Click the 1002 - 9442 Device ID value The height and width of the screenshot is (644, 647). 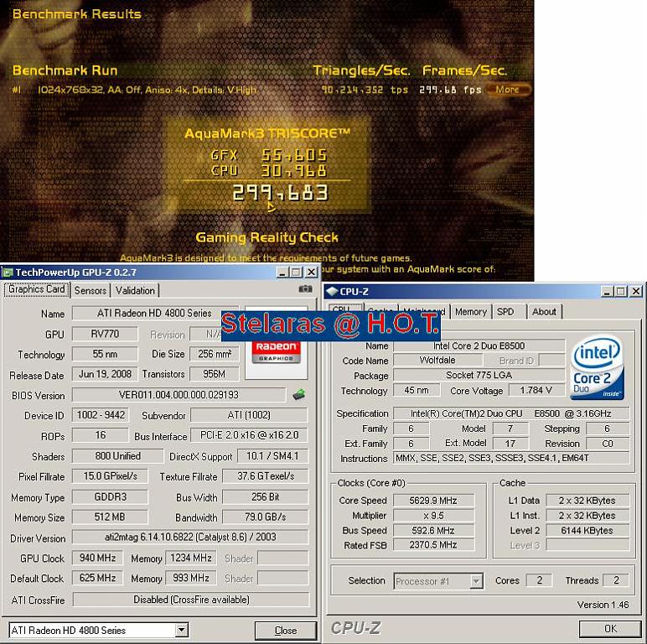[101, 415]
